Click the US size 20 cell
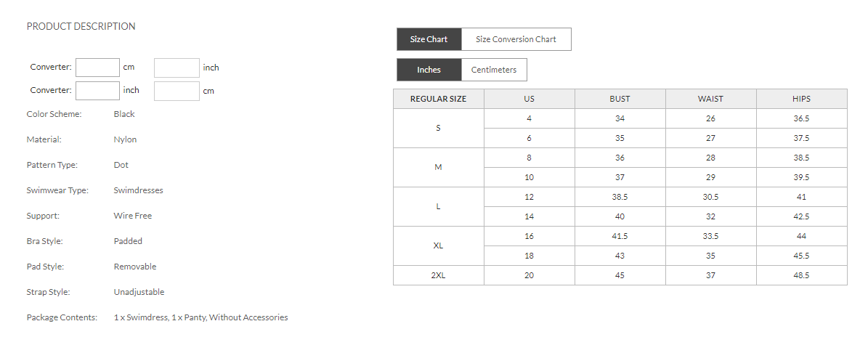This screenshot has width=868, height=337. coord(529,275)
